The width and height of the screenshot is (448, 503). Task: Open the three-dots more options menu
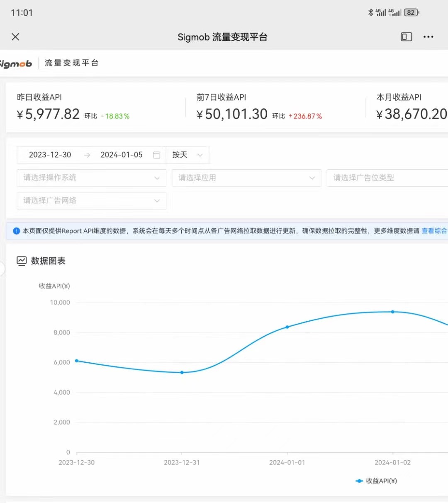point(428,37)
